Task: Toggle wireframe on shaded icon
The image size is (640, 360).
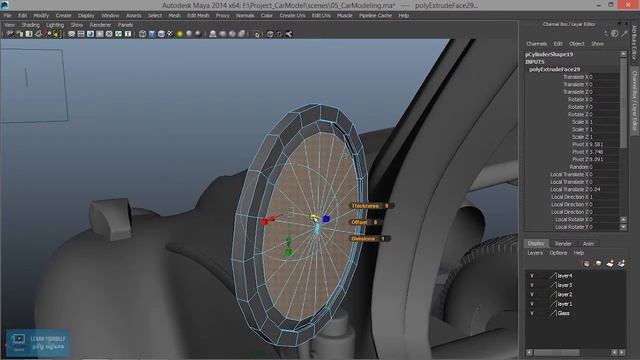Action: 161,34
